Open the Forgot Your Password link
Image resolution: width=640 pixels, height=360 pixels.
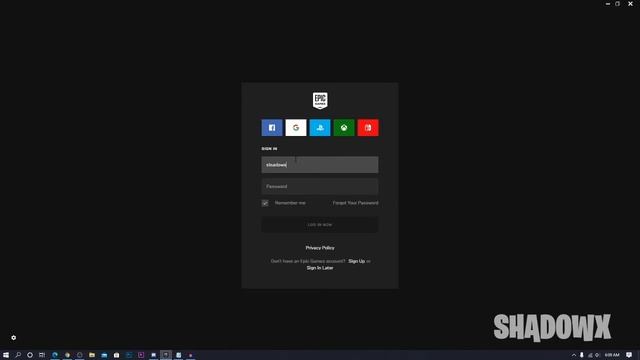click(355, 203)
